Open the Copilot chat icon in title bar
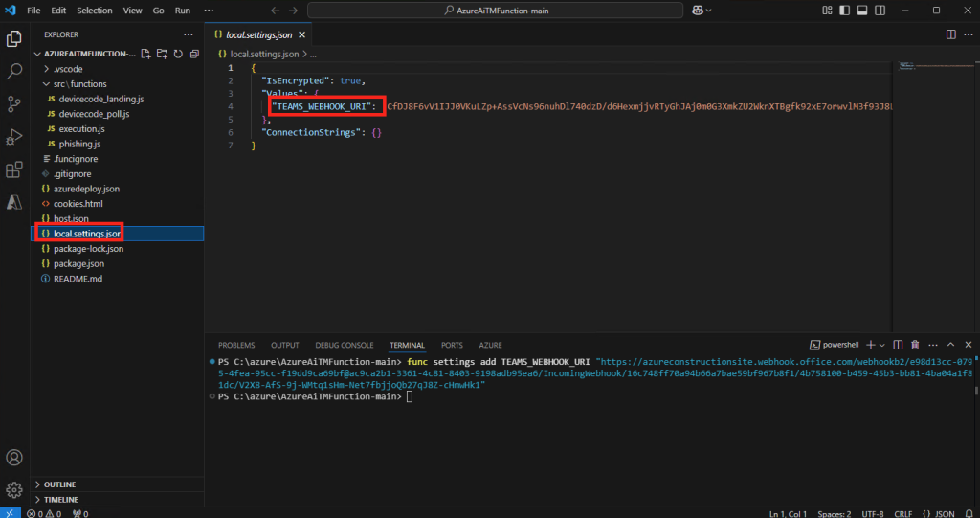This screenshot has width=980, height=518. pyautogui.click(x=697, y=10)
